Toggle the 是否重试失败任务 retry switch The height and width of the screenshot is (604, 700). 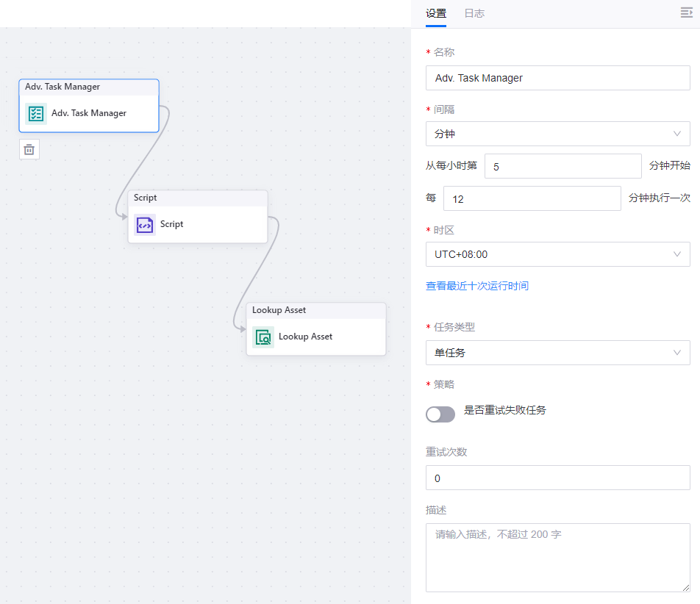(440, 414)
